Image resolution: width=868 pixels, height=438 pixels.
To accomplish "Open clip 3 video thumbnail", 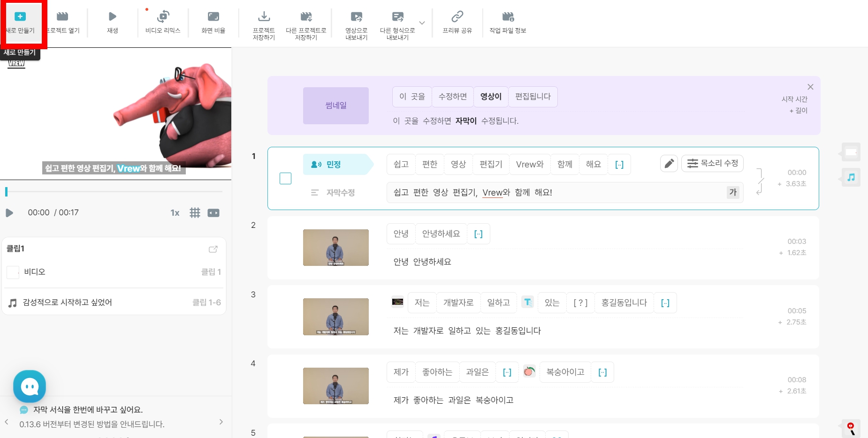I will pos(336,317).
